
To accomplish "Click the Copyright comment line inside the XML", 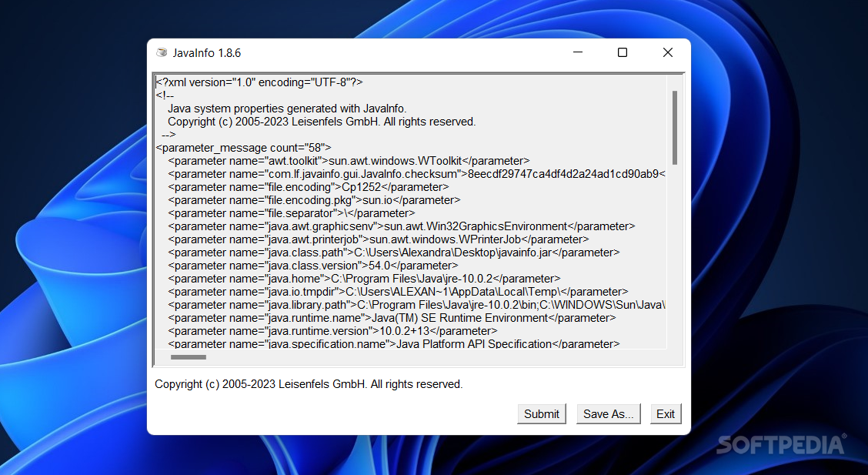I will click(322, 122).
